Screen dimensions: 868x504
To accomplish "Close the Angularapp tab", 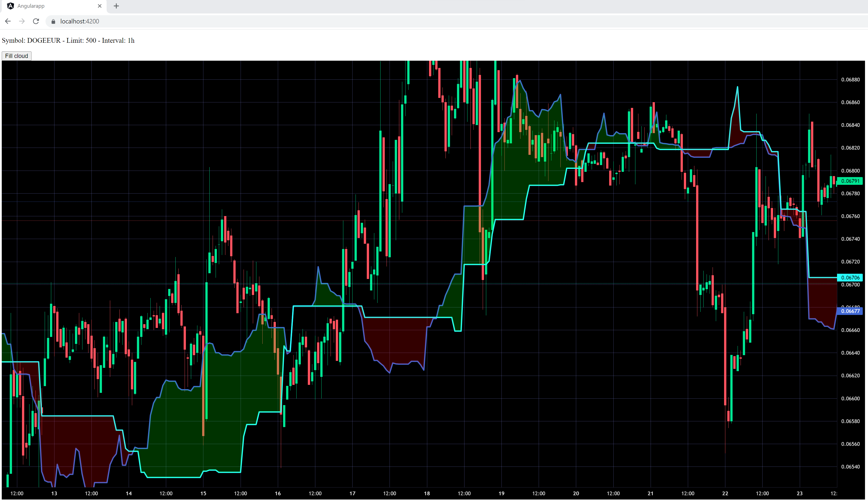I will [99, 6].
